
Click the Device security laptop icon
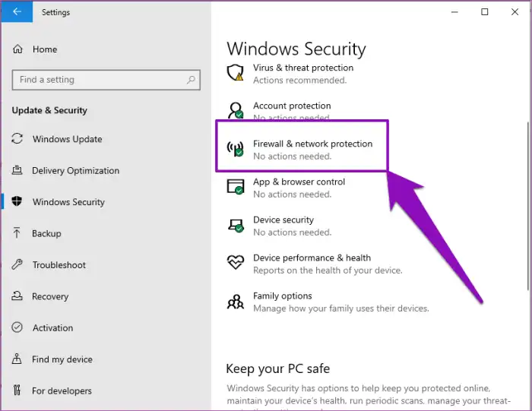236,225
